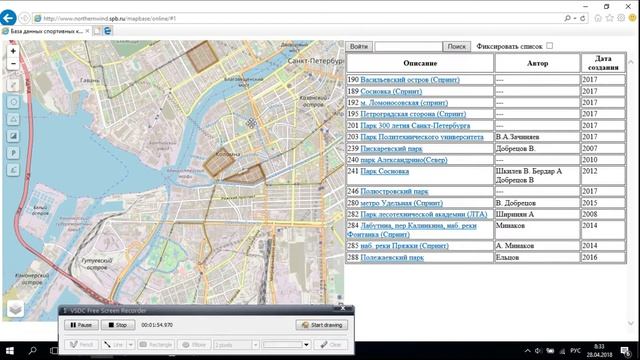640x360 pixels.
Task: Click the smiley feedback icon
Action: (x=633, y=18)
